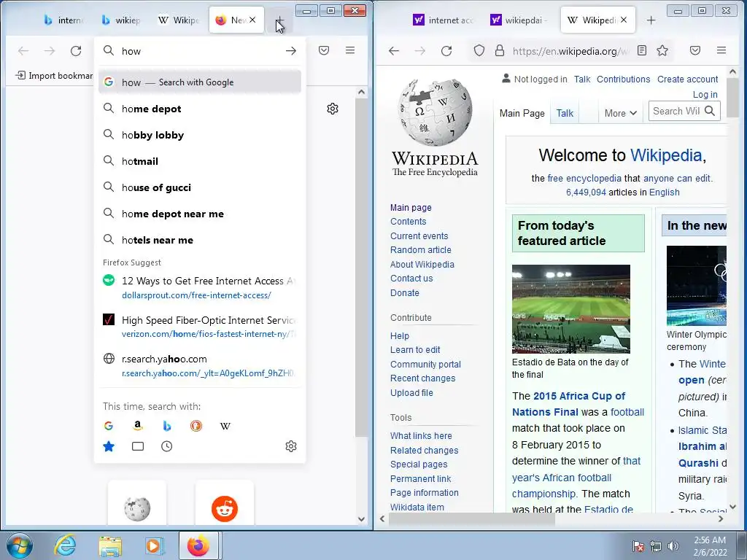This screenshot has width=747, height=560.
Task: Open new tab in right Firefox window
Action: [x=651, y=20]
